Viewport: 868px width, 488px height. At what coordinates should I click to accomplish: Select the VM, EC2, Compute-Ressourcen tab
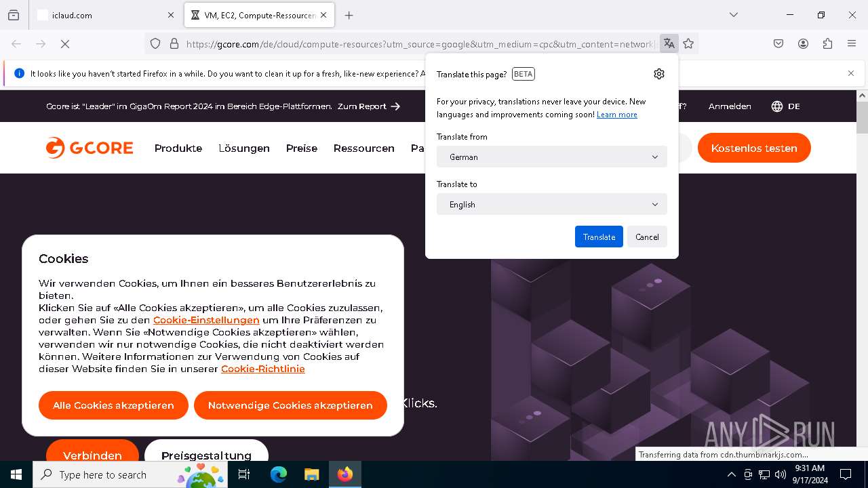coord(259,15)
